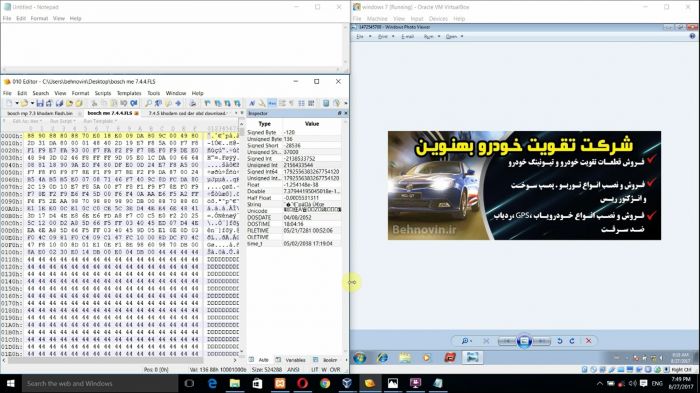Open Burn dropdown in Photo Viewer
The height and width of the screenshot is (393, 700).
432,37
